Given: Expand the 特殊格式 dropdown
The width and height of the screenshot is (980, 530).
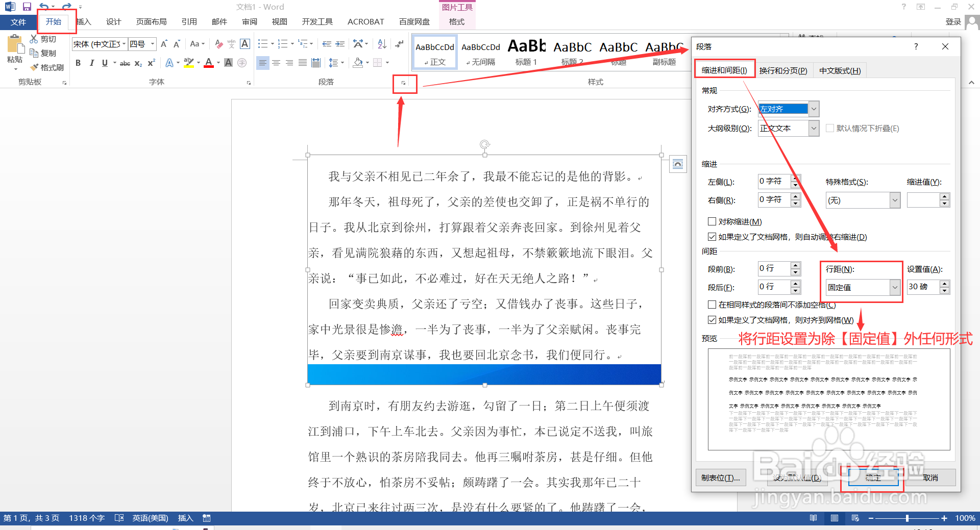Looking at the screenshot, I should [895, 200].
